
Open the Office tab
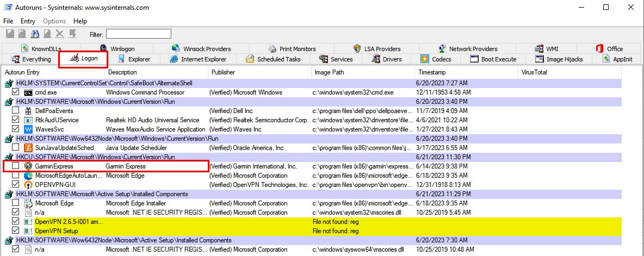[610, 49]
